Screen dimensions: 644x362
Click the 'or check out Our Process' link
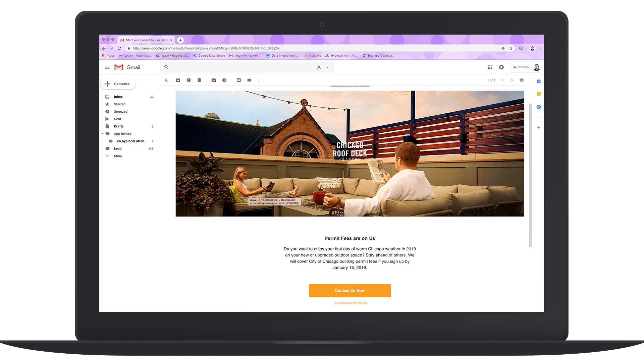coord(350,303)
